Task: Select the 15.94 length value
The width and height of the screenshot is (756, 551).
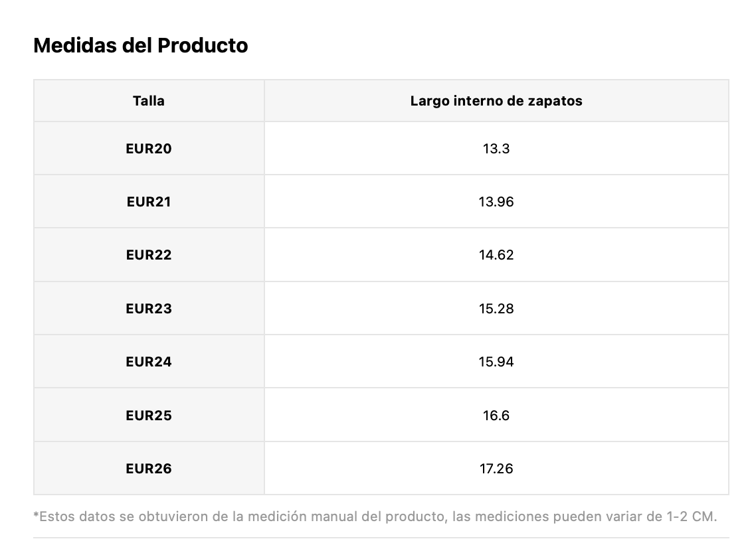Action: coord(496,362)
